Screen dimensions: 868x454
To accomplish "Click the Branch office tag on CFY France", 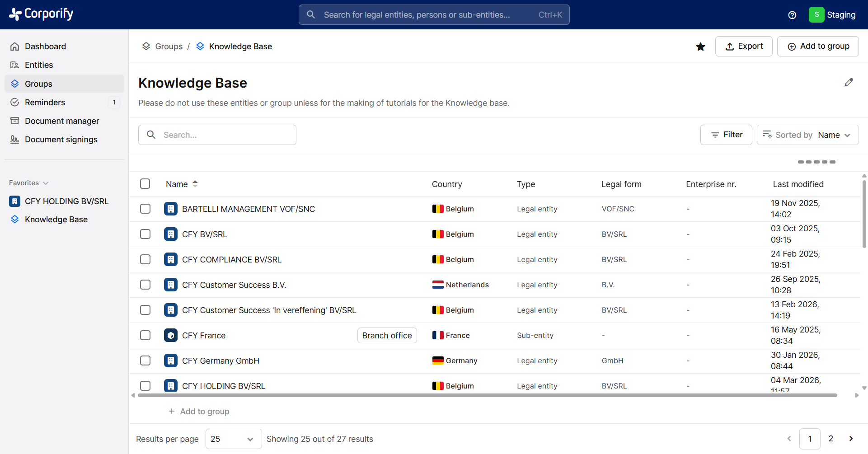I will tap(387, 335).
